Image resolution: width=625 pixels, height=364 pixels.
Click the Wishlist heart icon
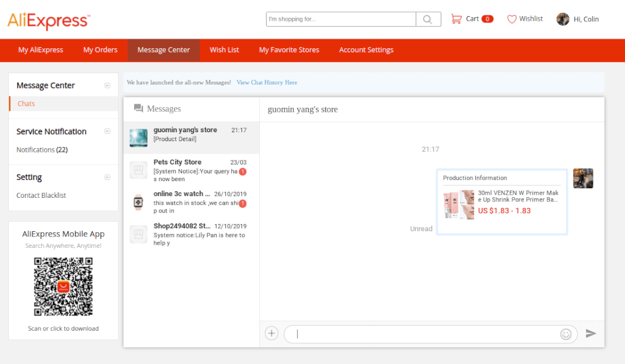tap(512, 18)
